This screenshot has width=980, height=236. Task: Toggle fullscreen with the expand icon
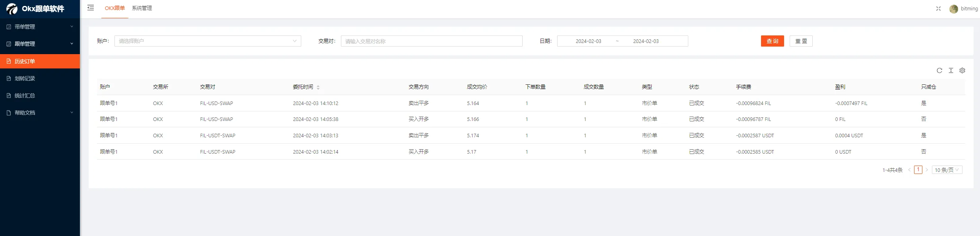[x=938, y=8]
